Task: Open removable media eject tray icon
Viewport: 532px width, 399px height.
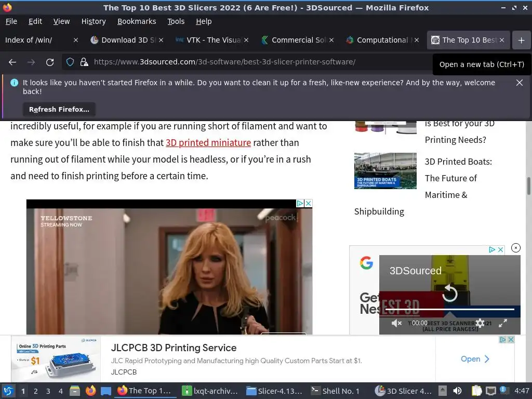Action: point(443,391)
